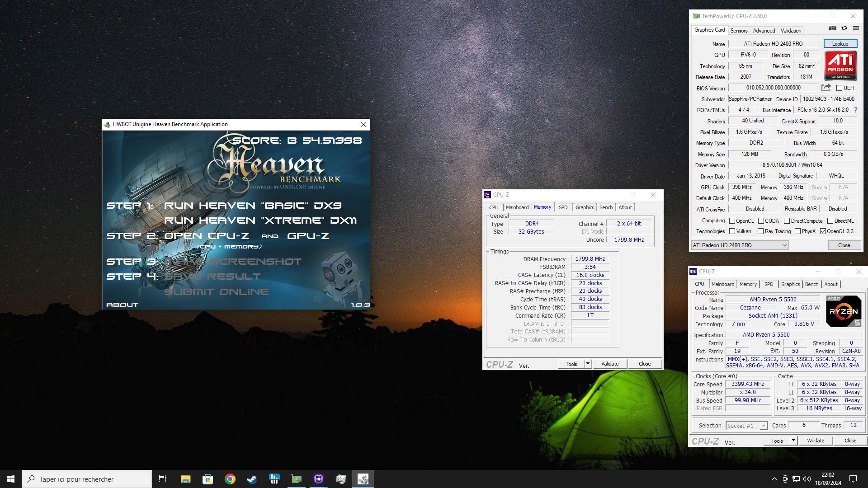Toggle the OpenGL 3.3 checkbox
Screen dimensions: 868x488
pos(823,231)
